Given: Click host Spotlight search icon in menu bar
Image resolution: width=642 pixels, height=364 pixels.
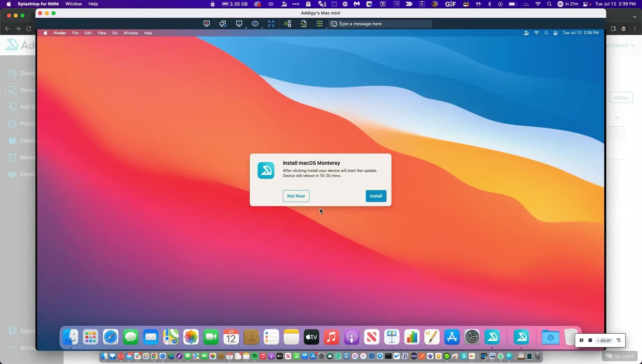Looking at the screenshot, I should point(549,4).
